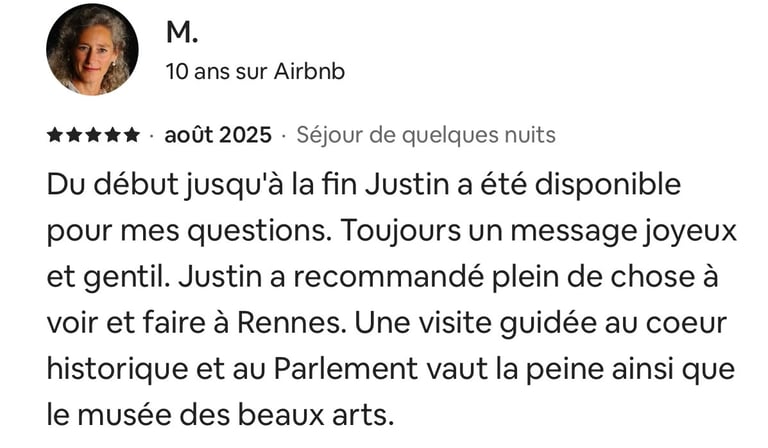This screenshot has height=448, width=768.
Task: Click the word 'disponible' in the review
Action: click(x=607, y=186)
